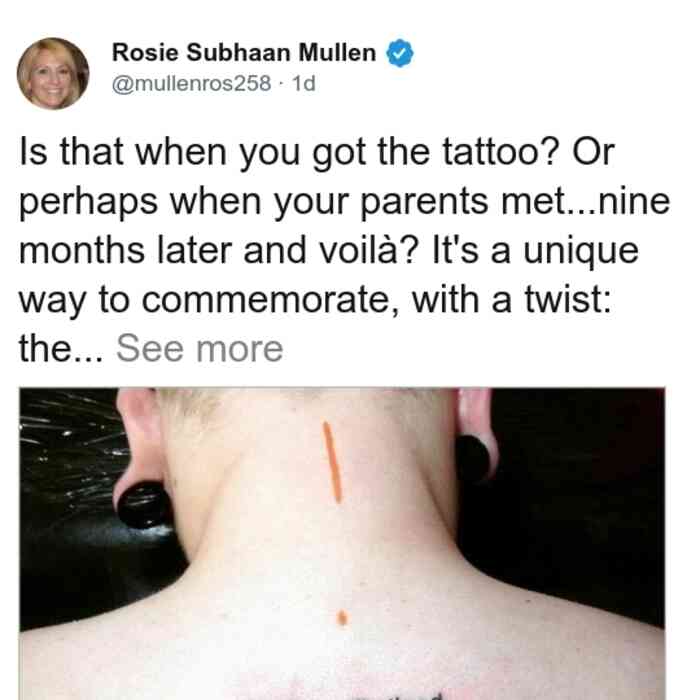Select the orange line mark on the neck
Screen dimensions: 700x700
coord(333,462)
